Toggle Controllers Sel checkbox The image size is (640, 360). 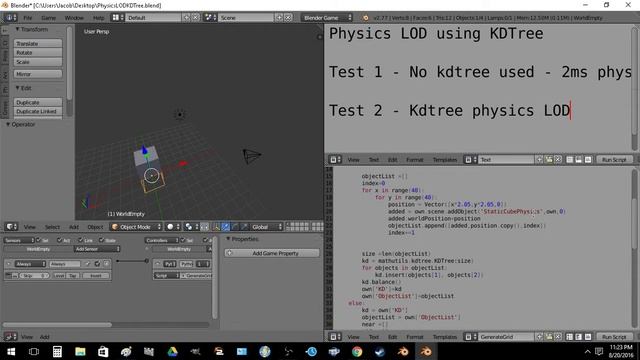[x=183, y=240]
